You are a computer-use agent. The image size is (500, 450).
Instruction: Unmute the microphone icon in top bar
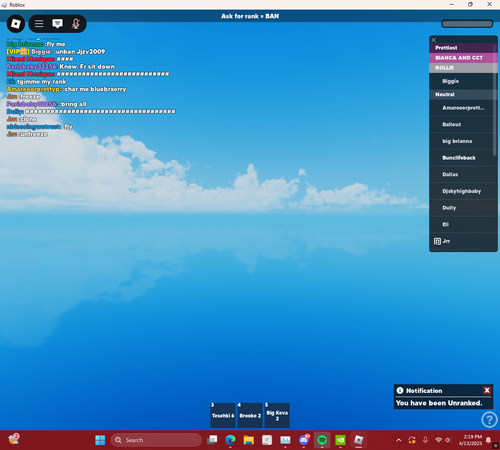[76, 24]
